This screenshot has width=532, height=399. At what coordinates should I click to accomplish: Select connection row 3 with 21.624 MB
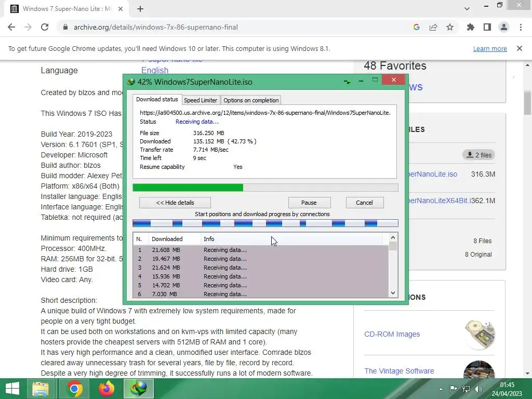261,268
